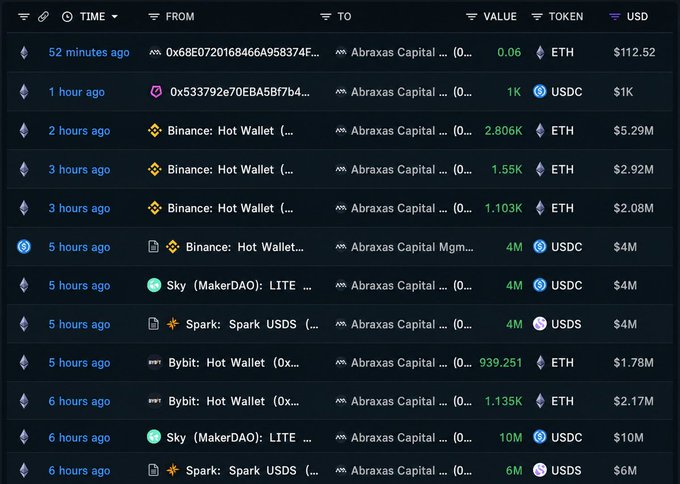
Task: Click Spark star icon in 4M USDS row
Action: pyautogui.click(x=173, y=324)
